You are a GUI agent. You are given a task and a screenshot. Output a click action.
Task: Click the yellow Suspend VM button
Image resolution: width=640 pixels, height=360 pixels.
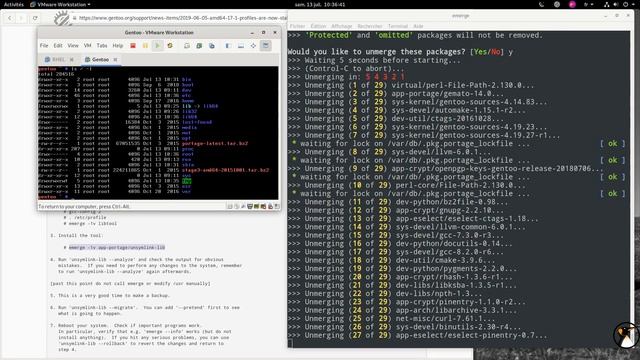pos(145,46)
